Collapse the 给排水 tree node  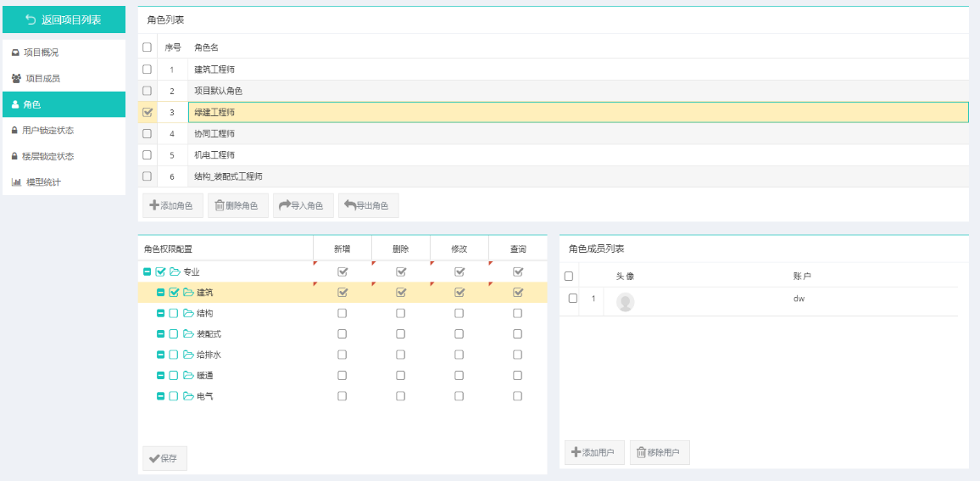[160, 355]
